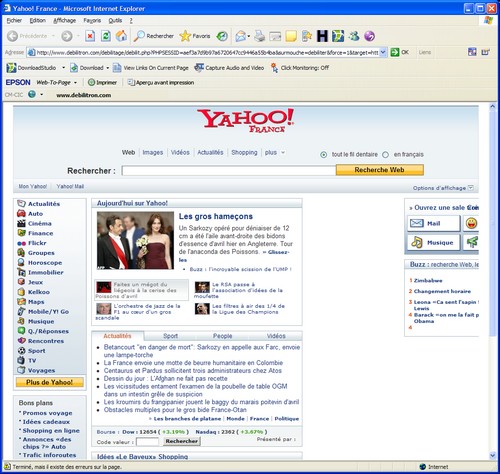This screenshot has height=474, width=500.
Task: Click the Sarkozy photo thumbnail
Action: (135, 240)
